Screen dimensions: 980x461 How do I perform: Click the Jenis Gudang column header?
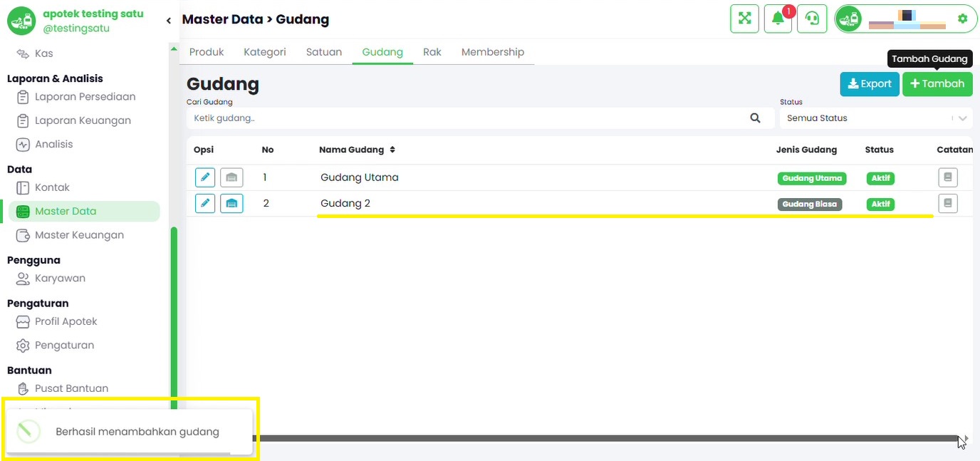pos(806,150)
